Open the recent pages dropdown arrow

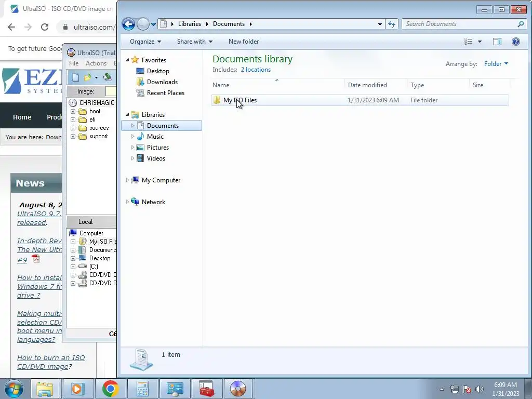[x=153, y=24]
